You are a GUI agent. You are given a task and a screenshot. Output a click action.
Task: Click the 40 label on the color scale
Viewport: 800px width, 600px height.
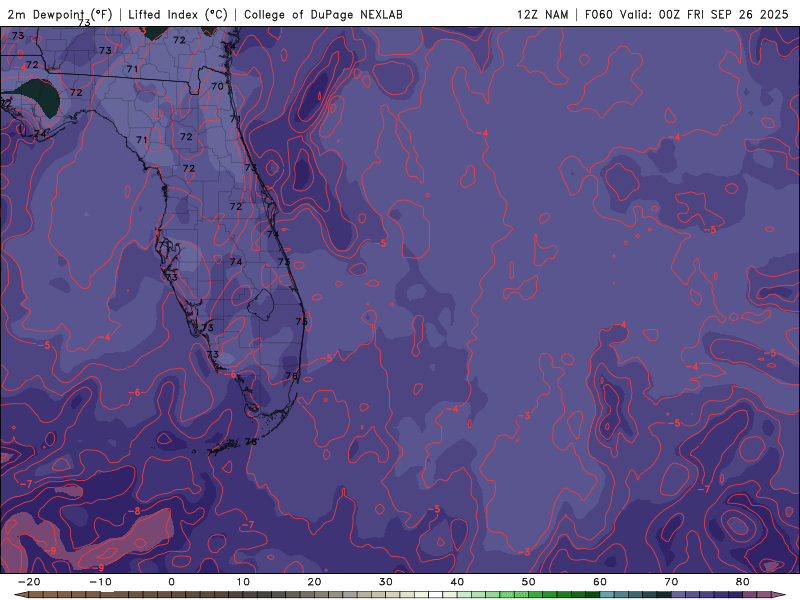coord(457,582)
